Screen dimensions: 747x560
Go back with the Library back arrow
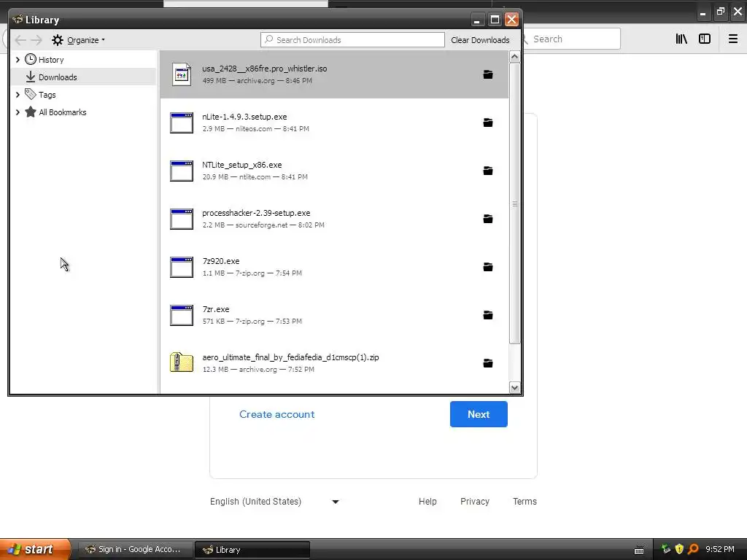point(20,40)
